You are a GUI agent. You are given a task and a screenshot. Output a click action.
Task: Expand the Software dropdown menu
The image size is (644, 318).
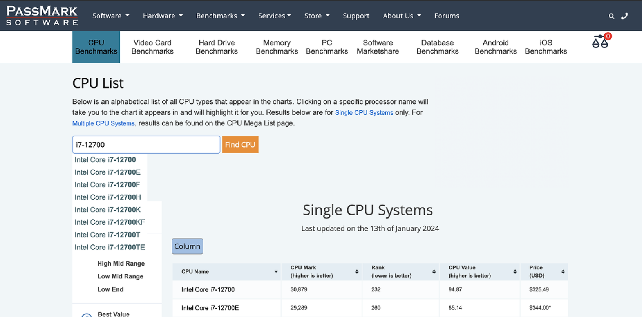[111, 16]
